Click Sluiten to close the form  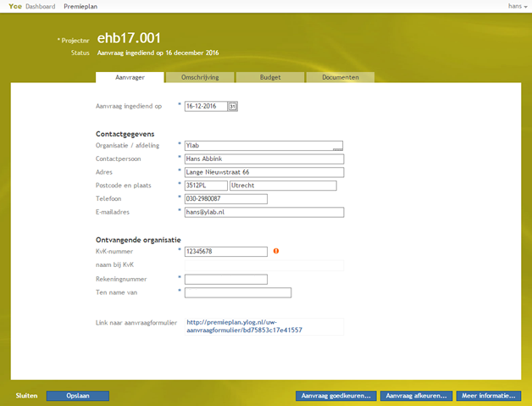[26, 396]
